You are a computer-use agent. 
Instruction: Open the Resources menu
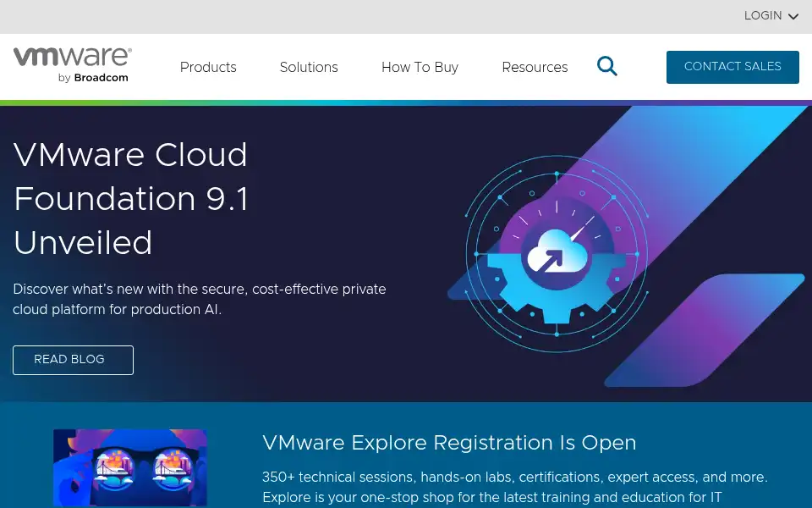point(535,68)
